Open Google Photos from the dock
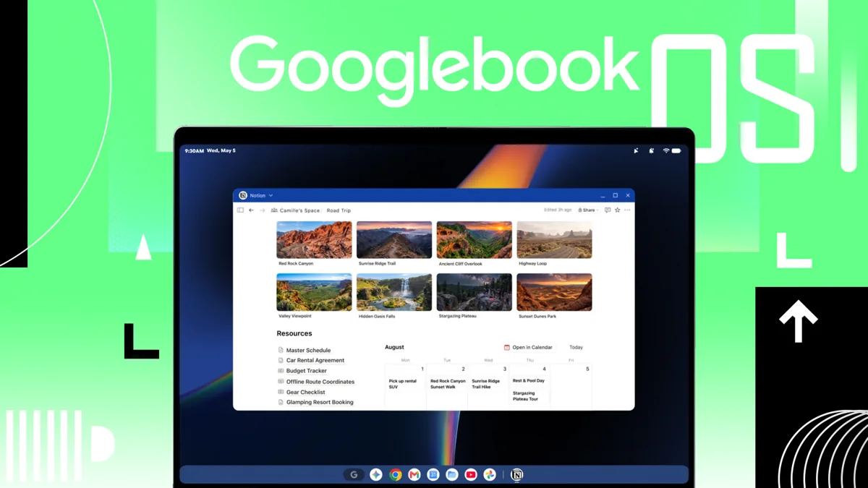Viewport: 868px width, 488px height. [490, 475]
